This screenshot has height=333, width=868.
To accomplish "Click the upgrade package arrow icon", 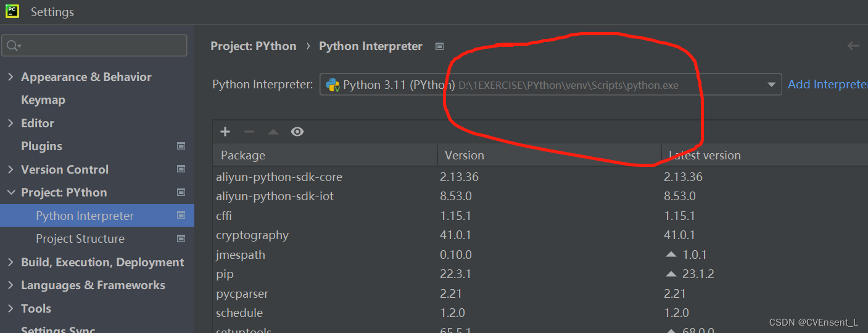I will tap(273, 132).
